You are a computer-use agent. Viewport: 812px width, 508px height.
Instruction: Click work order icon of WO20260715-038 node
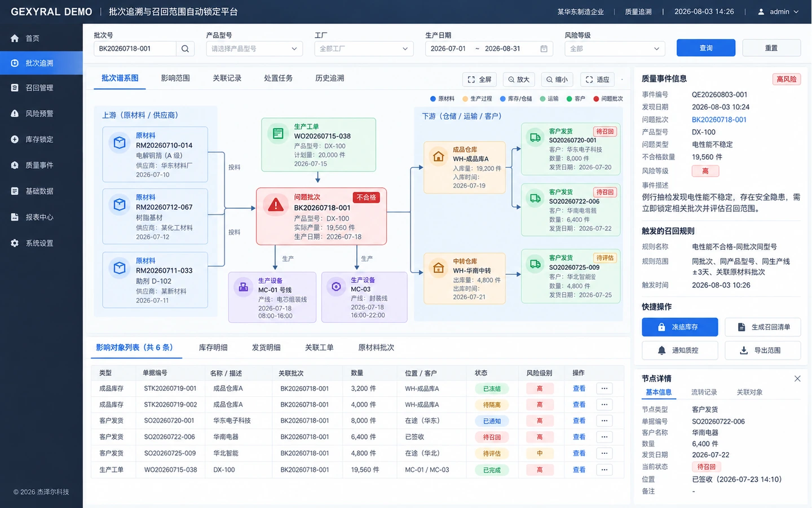point(278,134)
